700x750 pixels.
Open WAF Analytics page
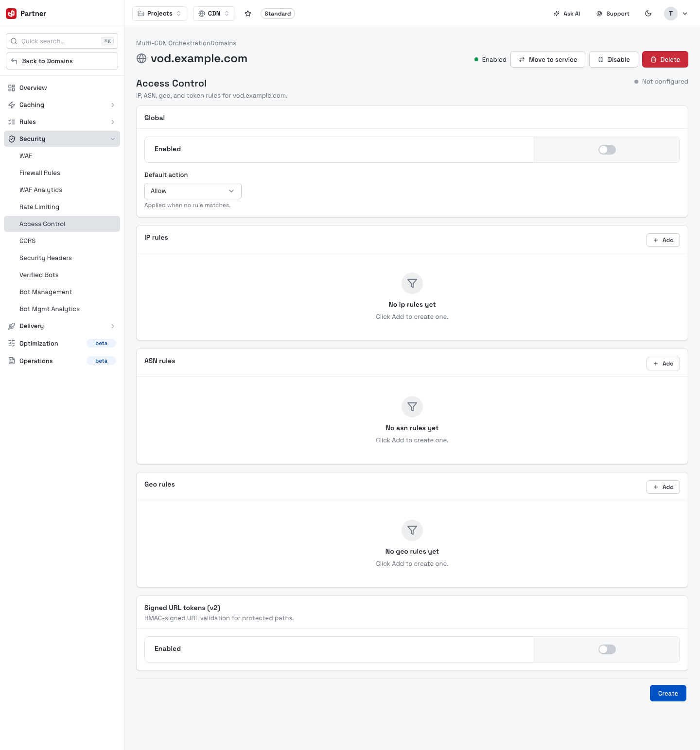pyautogui.click(x=62, y=190)
